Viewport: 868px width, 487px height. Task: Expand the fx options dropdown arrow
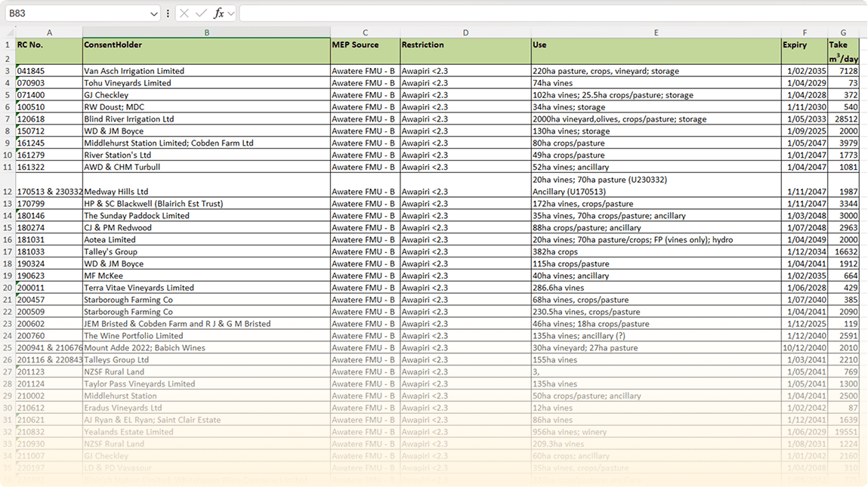pyautogui.click(x=231, y=14)
